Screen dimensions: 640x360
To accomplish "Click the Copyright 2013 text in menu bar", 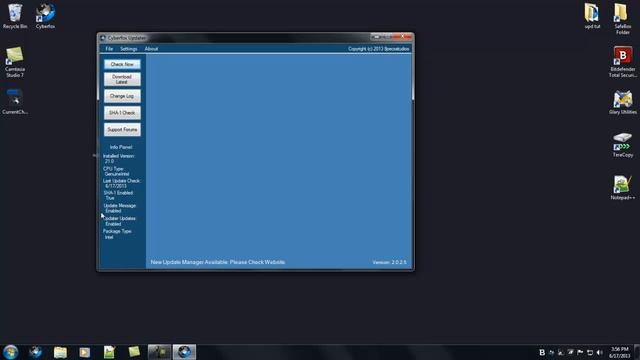I will (378, 49).
